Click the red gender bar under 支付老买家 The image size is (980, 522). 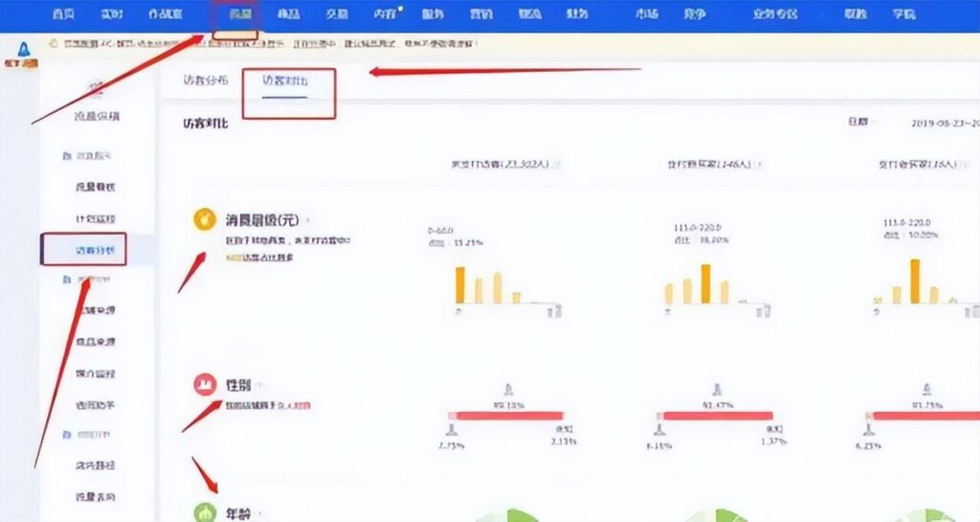point(923,416)
